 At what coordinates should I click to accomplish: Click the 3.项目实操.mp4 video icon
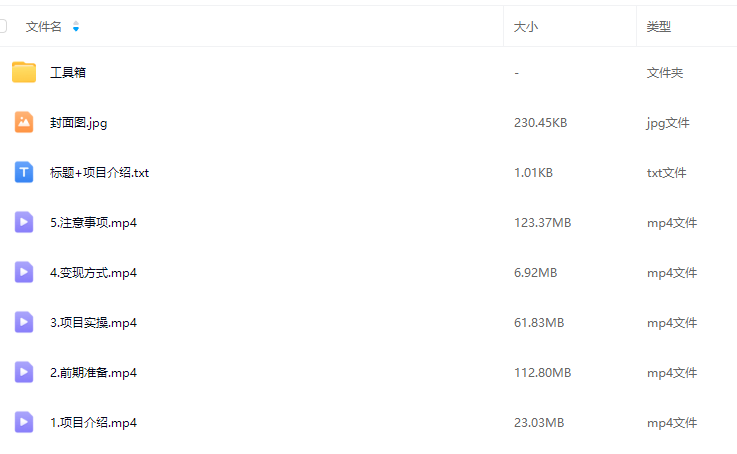coord(24,322)
